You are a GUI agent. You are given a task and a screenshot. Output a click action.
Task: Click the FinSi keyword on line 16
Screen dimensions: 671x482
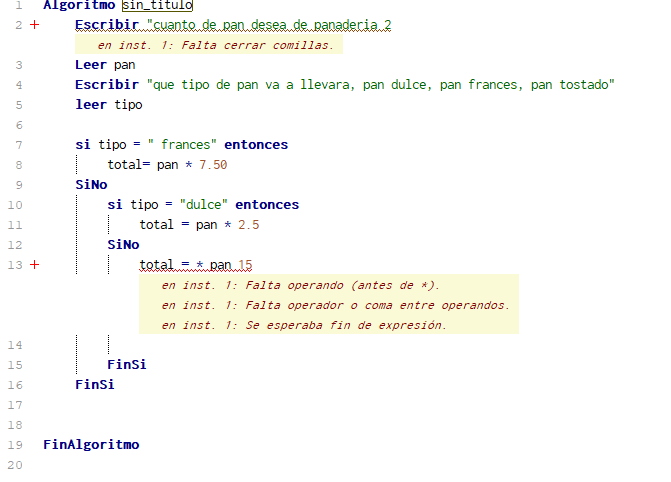tap(95, 385)
